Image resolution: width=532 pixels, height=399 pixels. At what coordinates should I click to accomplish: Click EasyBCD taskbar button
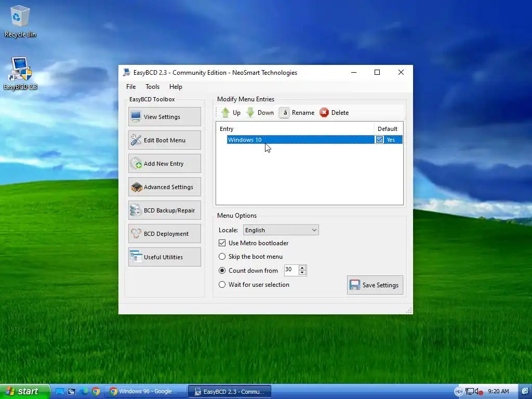[x=230, y=392]
